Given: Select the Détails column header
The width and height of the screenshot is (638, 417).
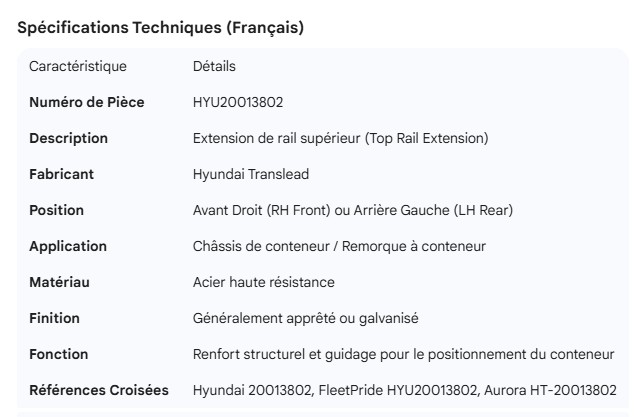Looking at the screenshot, I should tap(214, 66).
